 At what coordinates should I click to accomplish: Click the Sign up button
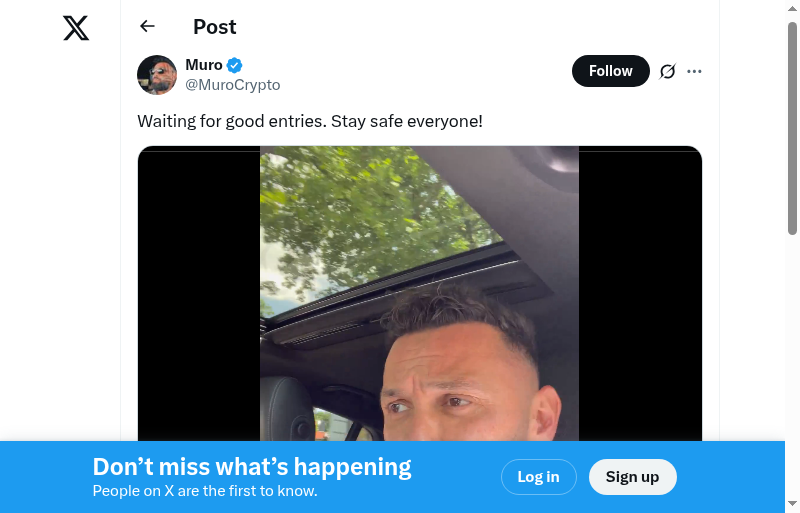click(x=633, y=477)
